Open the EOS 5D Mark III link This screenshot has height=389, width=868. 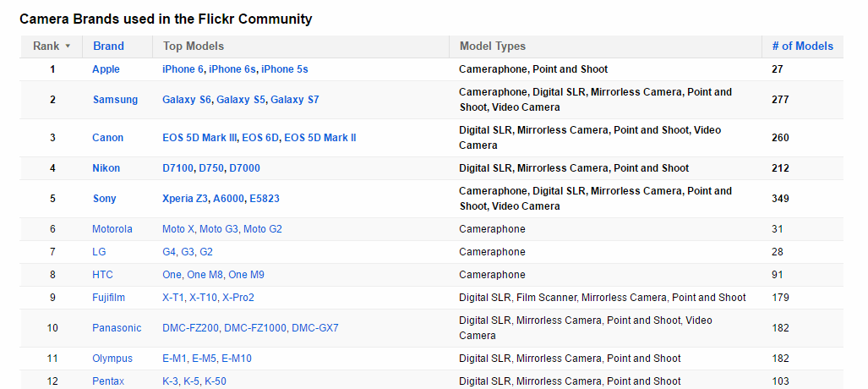point(199,138)
